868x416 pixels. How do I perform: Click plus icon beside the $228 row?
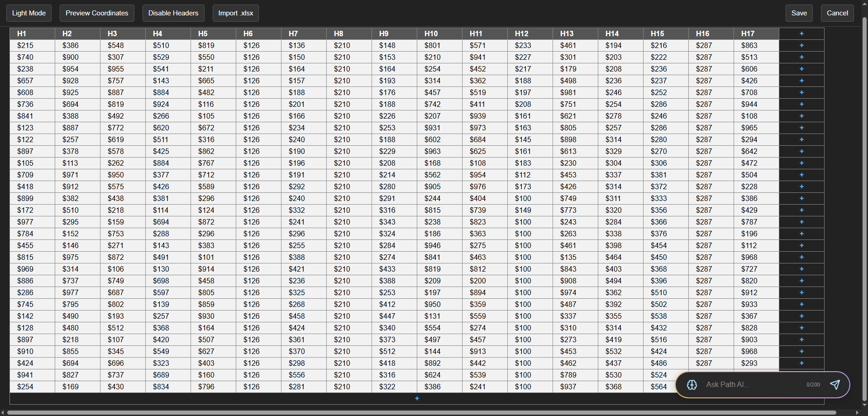pos(801,186)
